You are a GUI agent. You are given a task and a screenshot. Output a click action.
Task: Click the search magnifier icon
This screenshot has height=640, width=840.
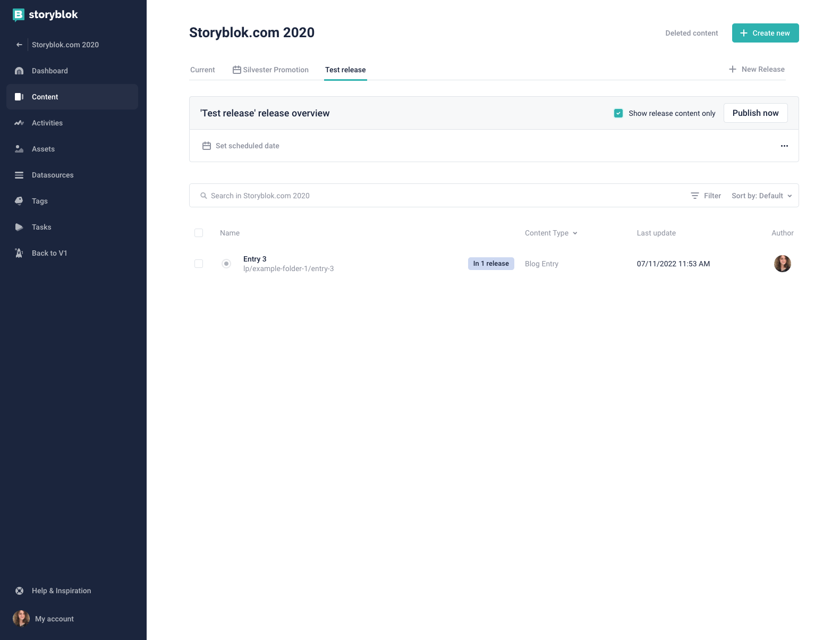coord(203,196)
